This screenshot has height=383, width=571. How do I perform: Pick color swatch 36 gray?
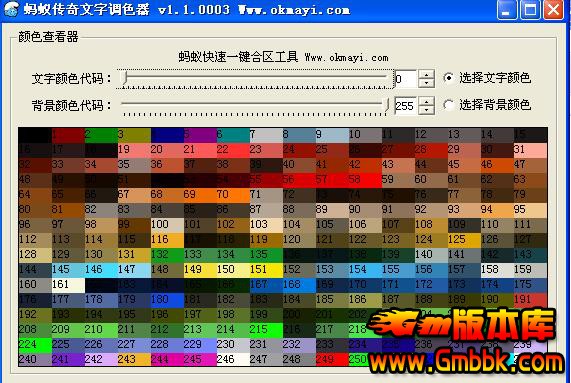[167, 165]
